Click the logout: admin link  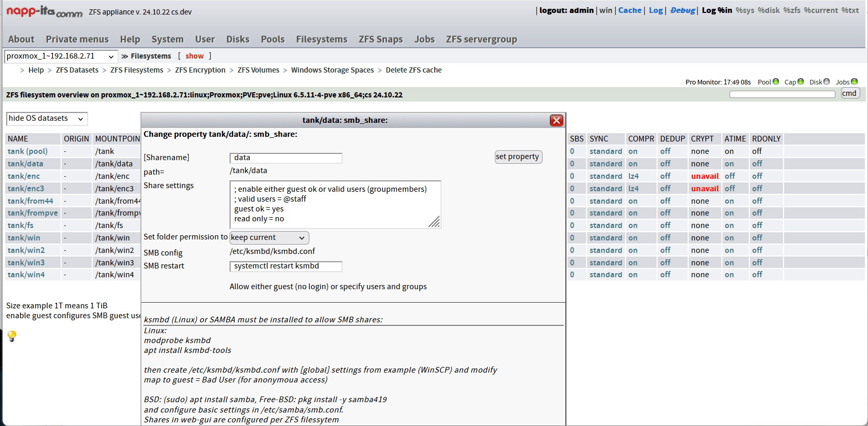tap(566, 10)
